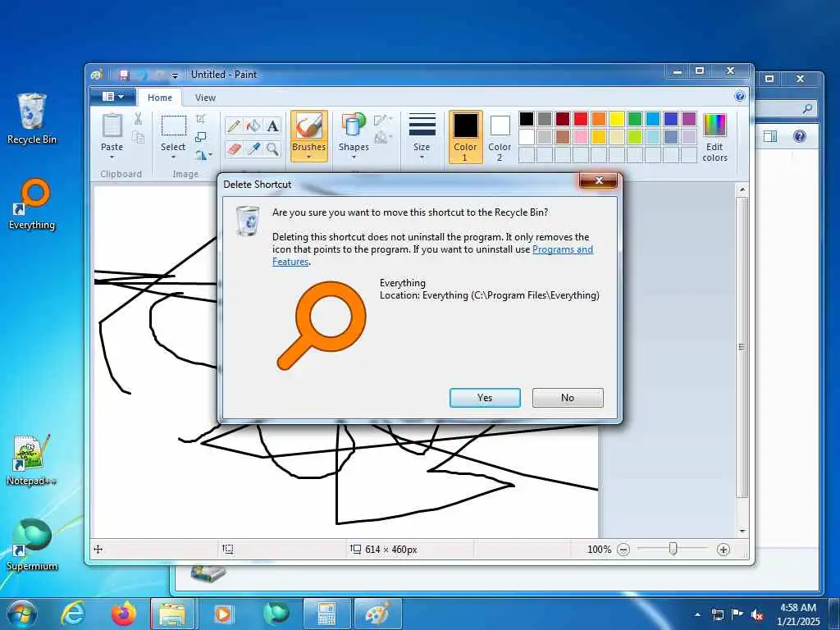The width and height of the screenshot is (840, 630).
Task: Click the Explorer window search box icon
Action: point(807,109)
